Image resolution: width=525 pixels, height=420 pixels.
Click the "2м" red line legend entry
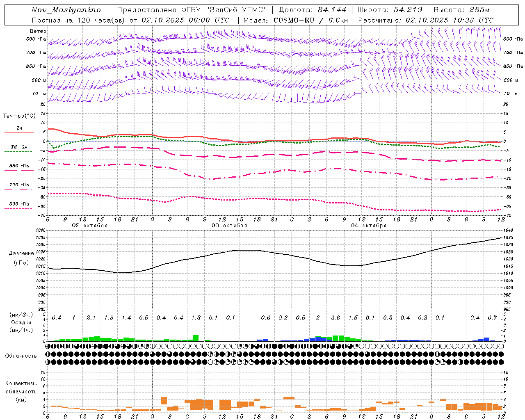point(19,128)
